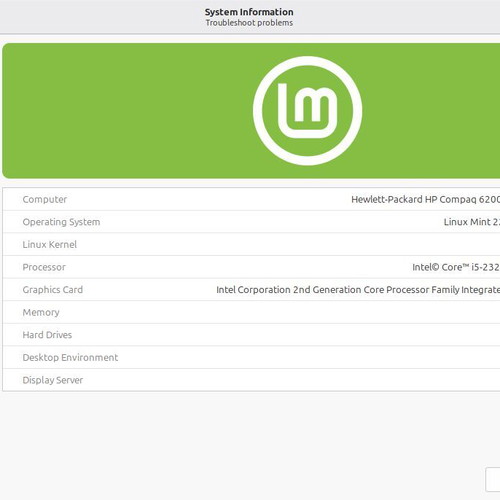Click the Hewlett-Packard HP Compaq value
Image resolution: width=500 pixels, height=500 pixels.
coord(426,199)
